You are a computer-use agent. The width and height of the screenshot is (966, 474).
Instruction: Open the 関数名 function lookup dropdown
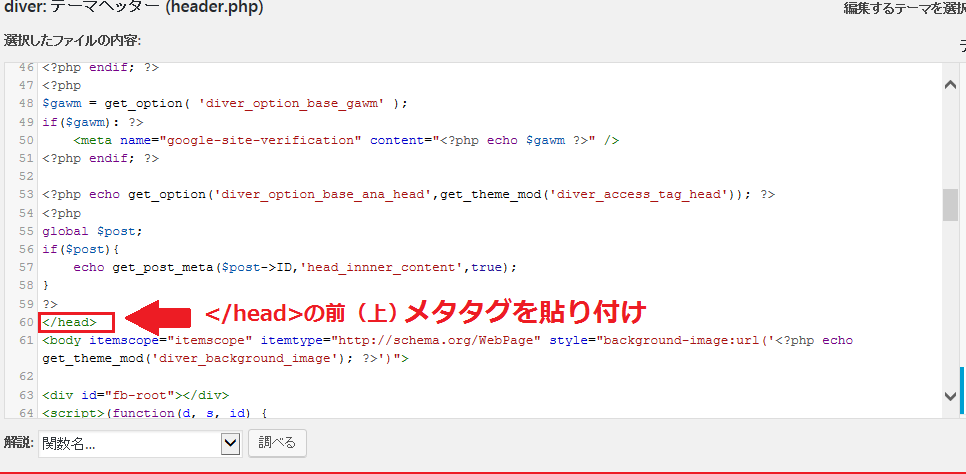click(x=140, y=443)
